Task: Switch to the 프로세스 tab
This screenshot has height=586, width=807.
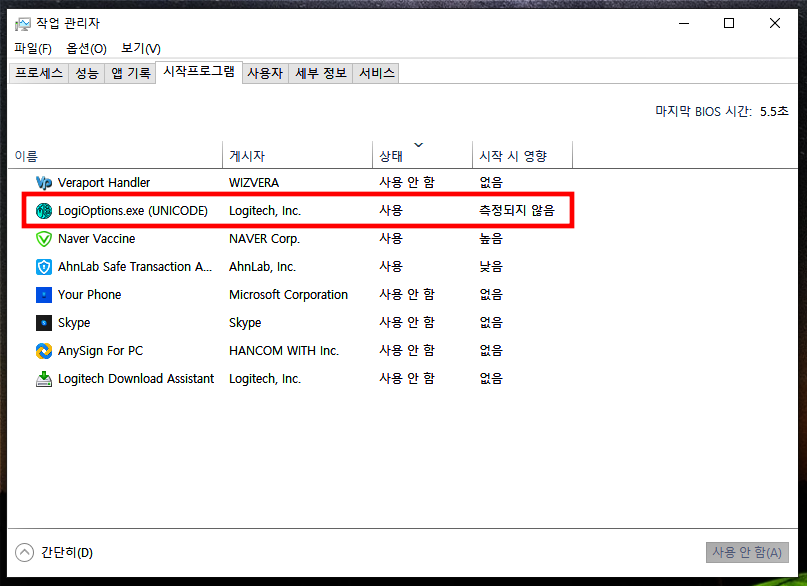Action: (39, 73)
